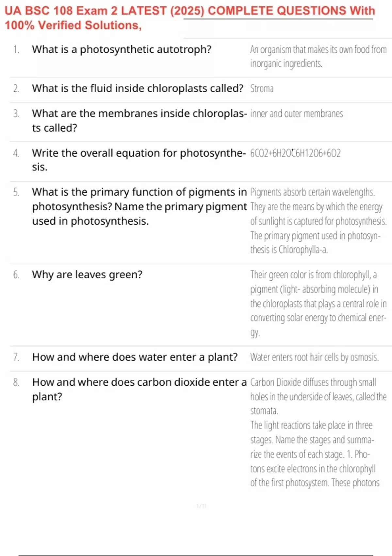
Task: Click 'inner and outer membranes' answer
Action: pyautogui.click(x=296, y=113)
